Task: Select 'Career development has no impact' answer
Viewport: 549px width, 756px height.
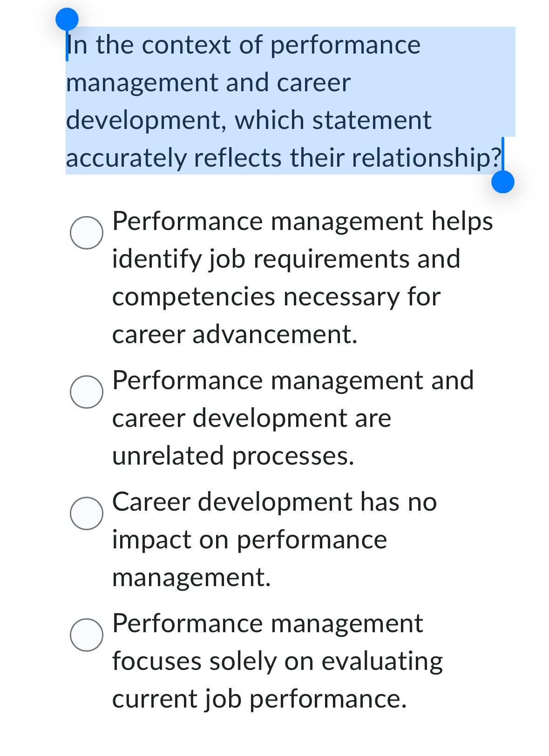Action: coord(275,539)
